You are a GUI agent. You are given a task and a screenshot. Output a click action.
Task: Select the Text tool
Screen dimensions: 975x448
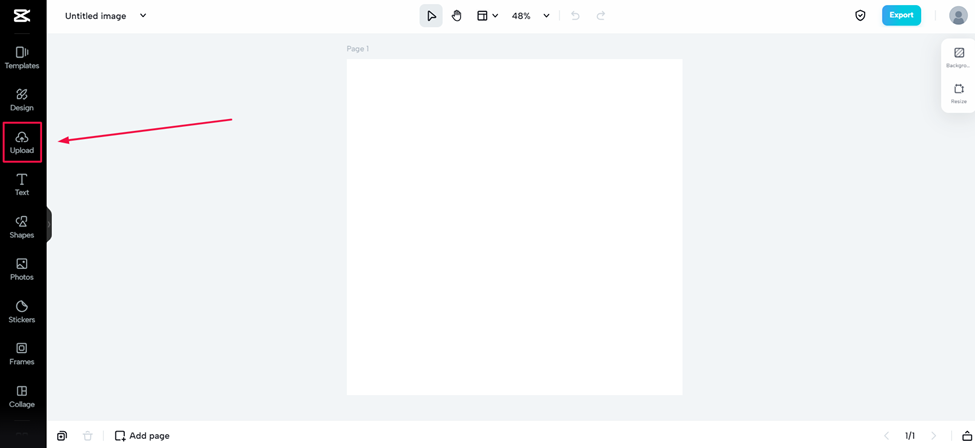click(x=22, y=185)
